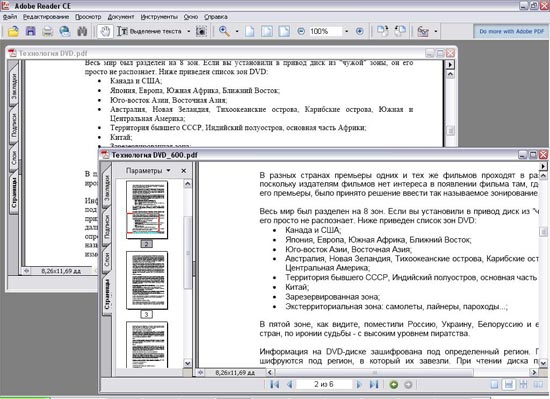The image size is (550, 399).
Task: Select Страницы tab in Технология DVD_600.pdf window
Action: 107,295
